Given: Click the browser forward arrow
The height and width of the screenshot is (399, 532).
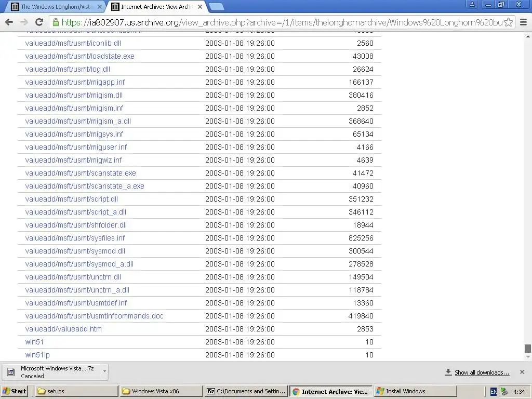Looking at the screenshot, I should [x=24, y=22].
